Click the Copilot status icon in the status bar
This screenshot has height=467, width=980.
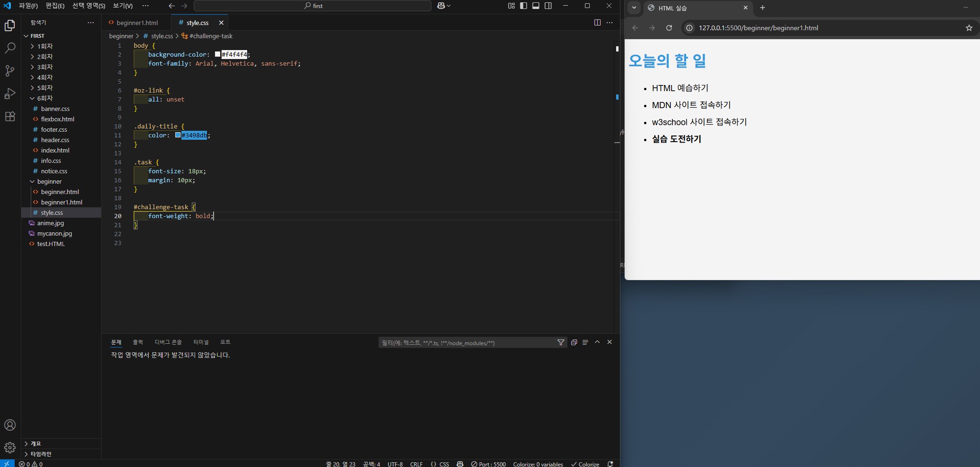(x=460, y=464)
